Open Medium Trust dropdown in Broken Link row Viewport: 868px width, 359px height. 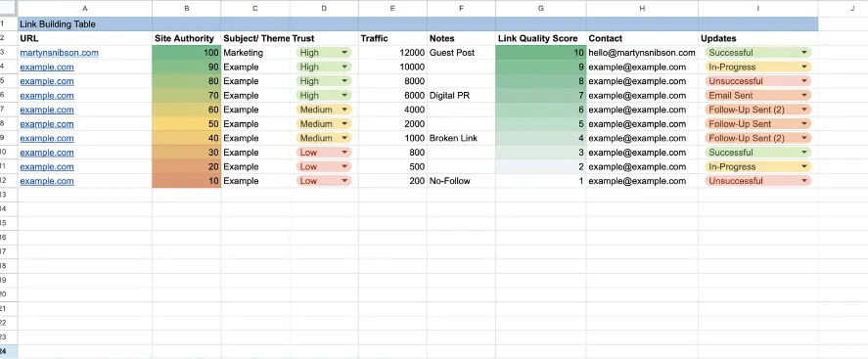(324, 138)
